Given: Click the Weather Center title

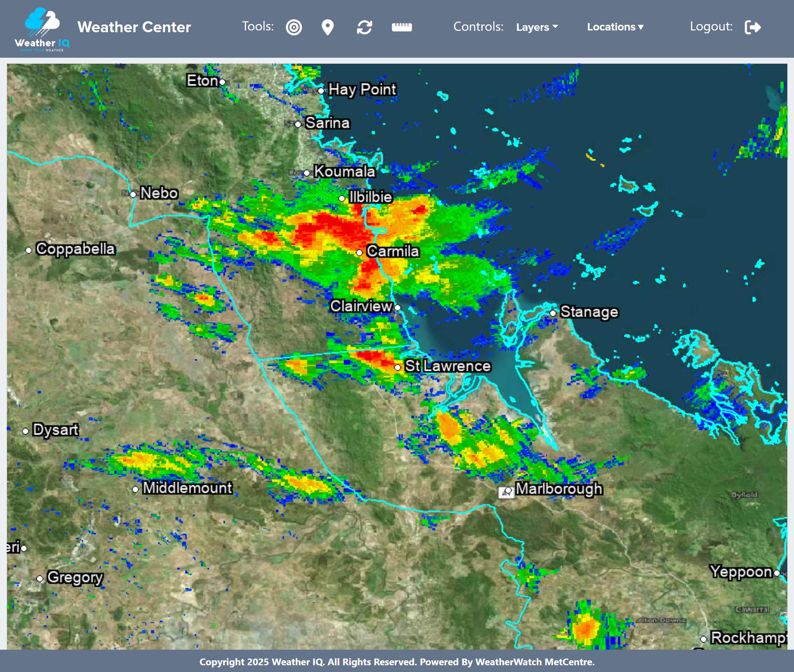Looking at the screenshot, I should tap(134, 27).
